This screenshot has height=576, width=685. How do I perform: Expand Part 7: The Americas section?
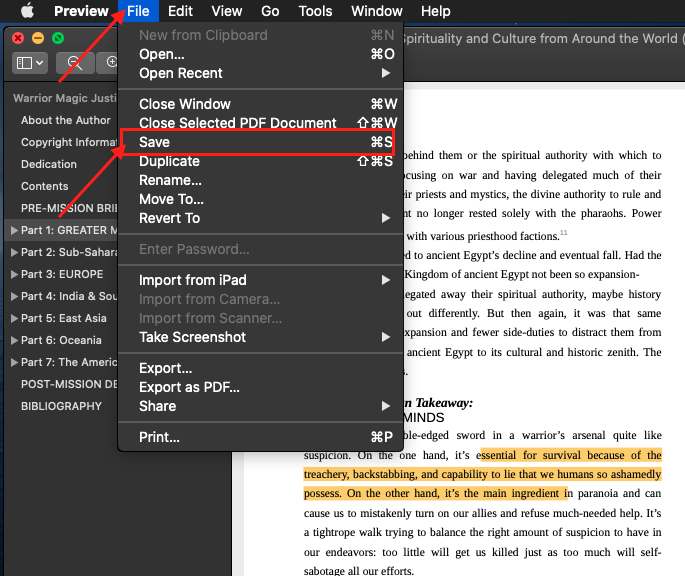[14, 362]
